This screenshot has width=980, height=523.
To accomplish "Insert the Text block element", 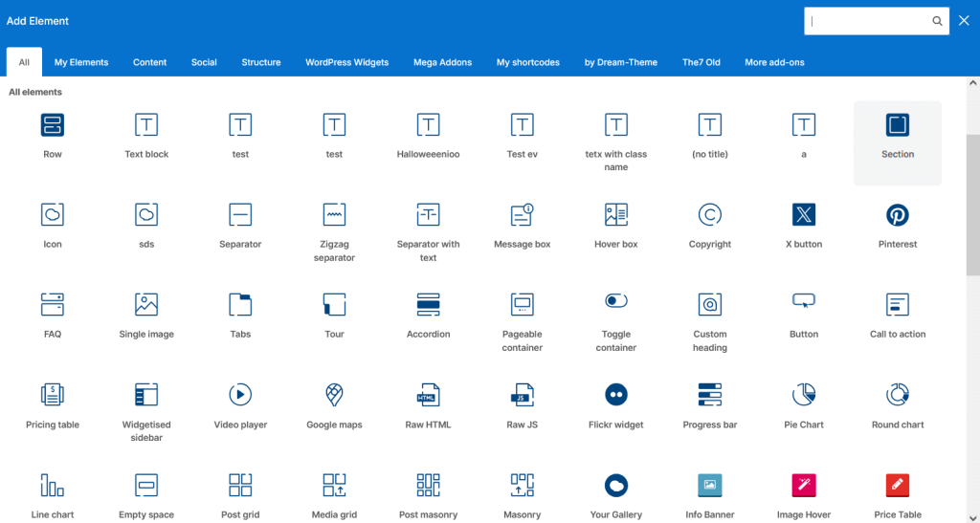I will point(146,136).
